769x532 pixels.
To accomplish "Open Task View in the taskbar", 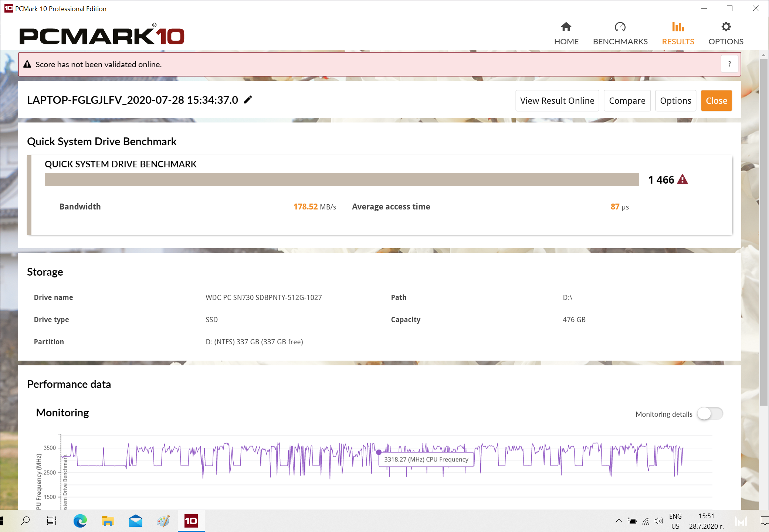I will (x=52, y=521).
